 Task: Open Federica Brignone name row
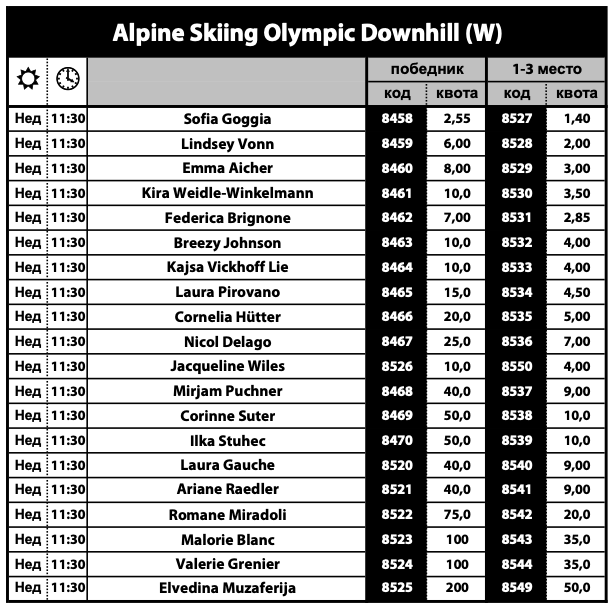227,218
